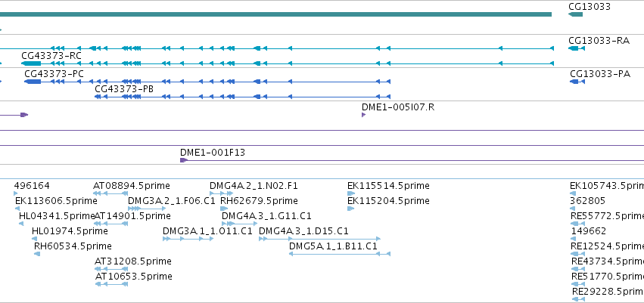The width and height of the screenshot is (644, 303).
Task: Click the DME1-005I07.R feature label
Action: (398, 107)
